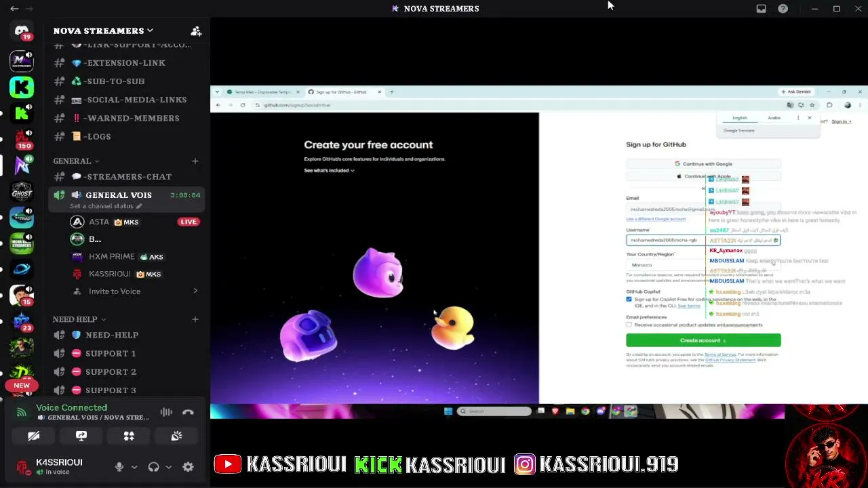The image size is (868, 488).
Task: Check the product updates checkbox
Action: (x=629, y=325)
